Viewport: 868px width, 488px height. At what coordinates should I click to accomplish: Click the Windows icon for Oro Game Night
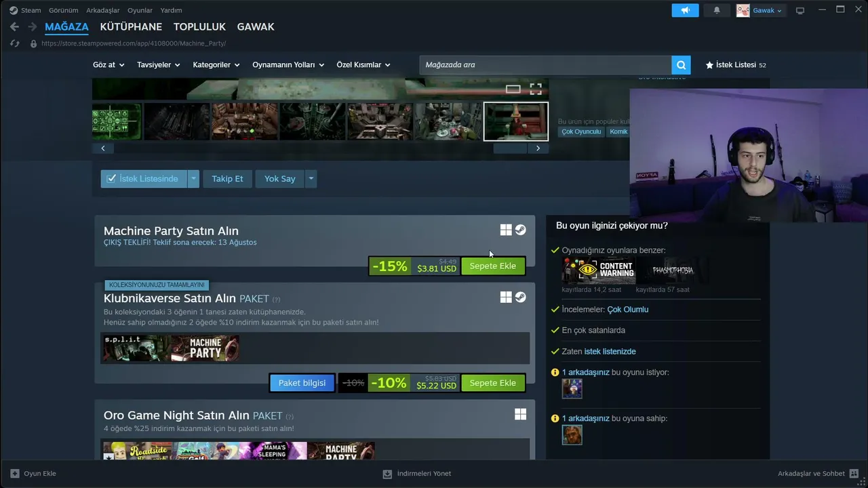[x=520, y=414]
